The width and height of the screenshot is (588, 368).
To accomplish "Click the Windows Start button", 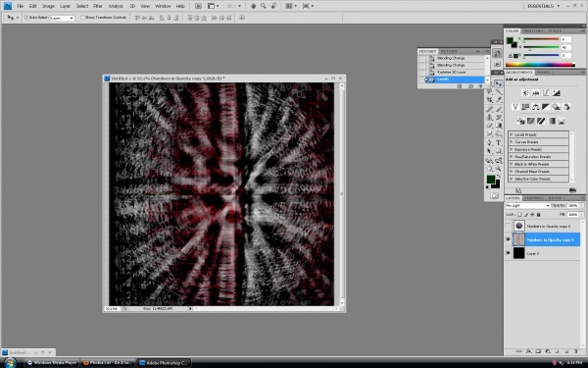I will [x=10, y=363].
